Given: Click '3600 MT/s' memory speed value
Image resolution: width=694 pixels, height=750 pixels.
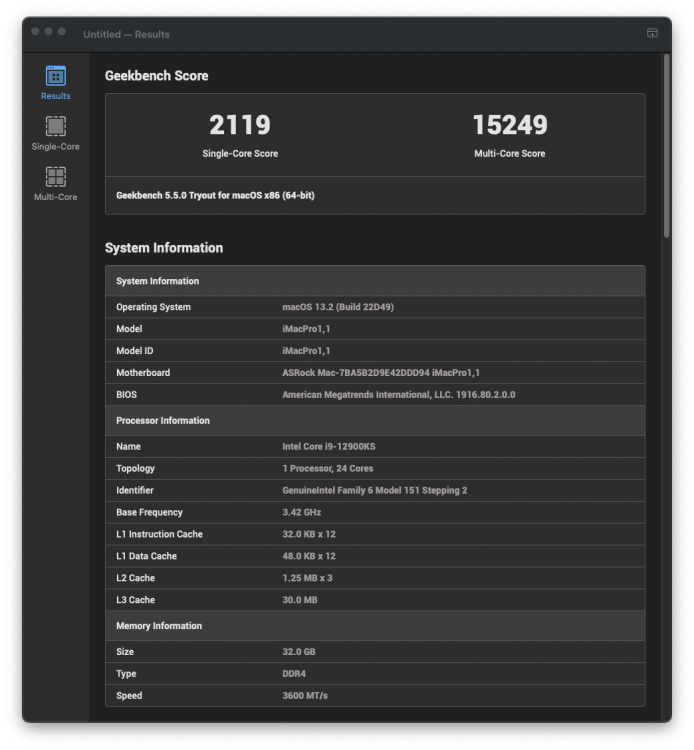Looking at the screenshot, I should pos(305,695).
